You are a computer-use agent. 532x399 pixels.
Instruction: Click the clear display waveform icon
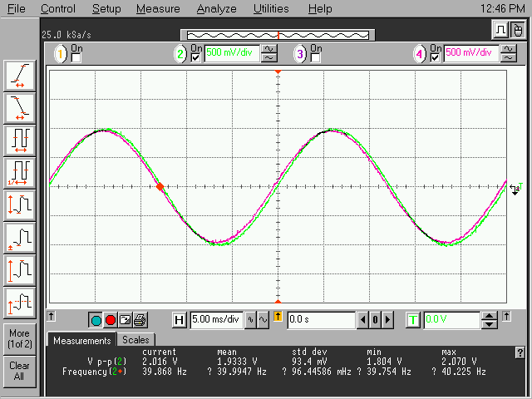(126, 320)
